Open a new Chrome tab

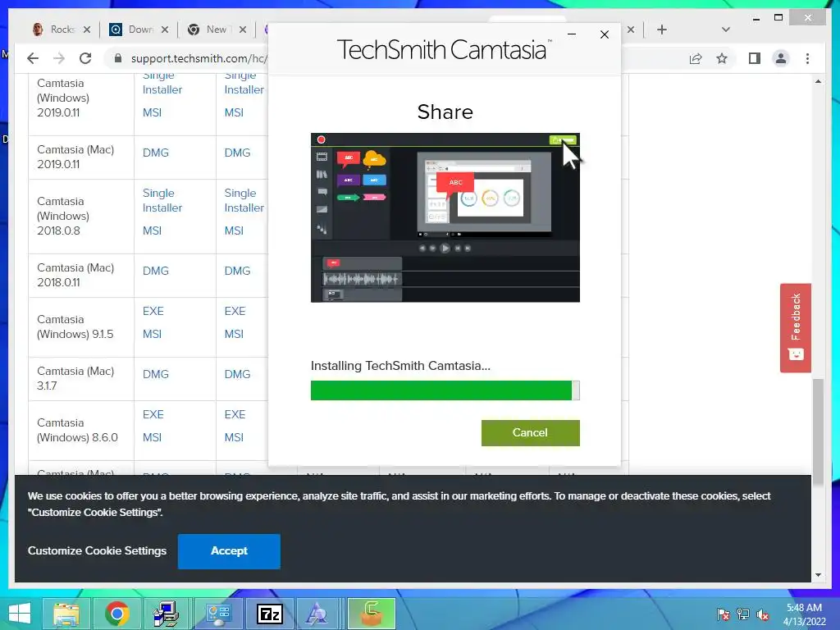click(x=662, y=30)
